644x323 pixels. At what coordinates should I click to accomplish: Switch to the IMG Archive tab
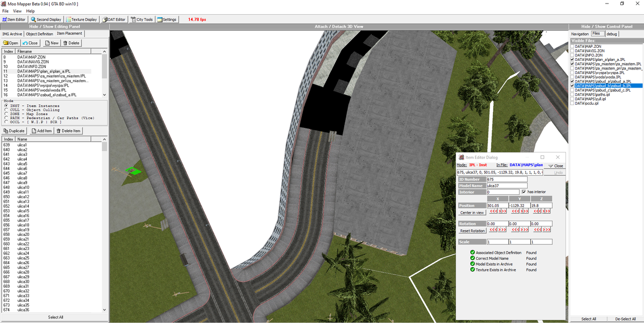13,34
